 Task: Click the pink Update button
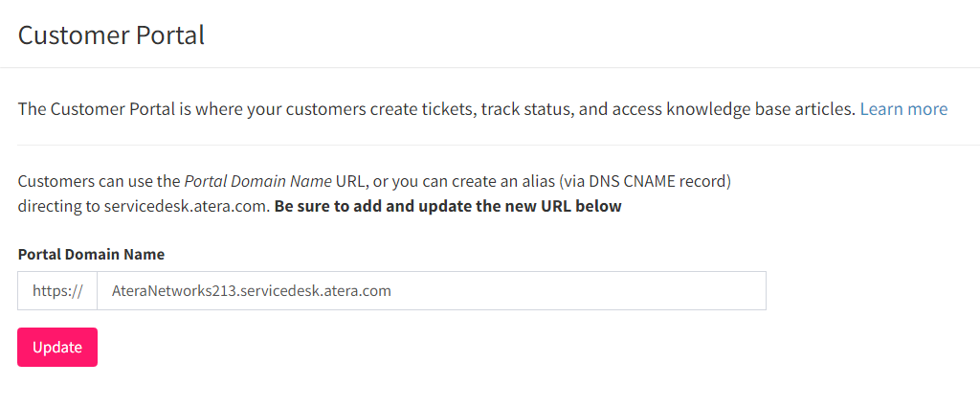click(57, 348)
